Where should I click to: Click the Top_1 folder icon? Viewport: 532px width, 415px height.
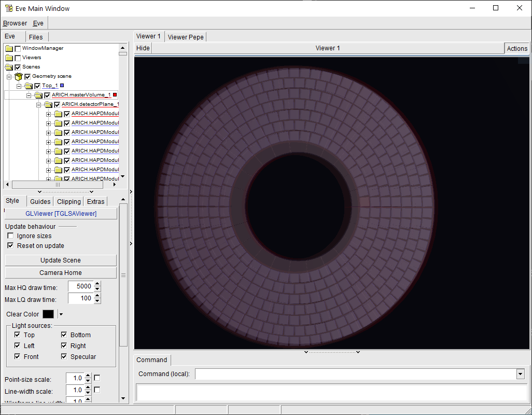tap(29, 86)
